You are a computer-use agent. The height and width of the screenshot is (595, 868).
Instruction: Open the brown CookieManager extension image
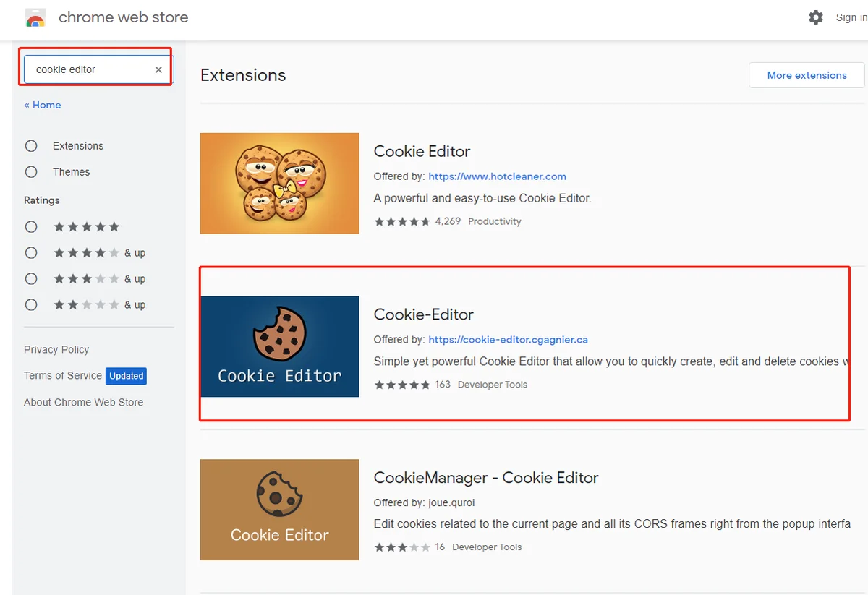click(x=279, y=510)
